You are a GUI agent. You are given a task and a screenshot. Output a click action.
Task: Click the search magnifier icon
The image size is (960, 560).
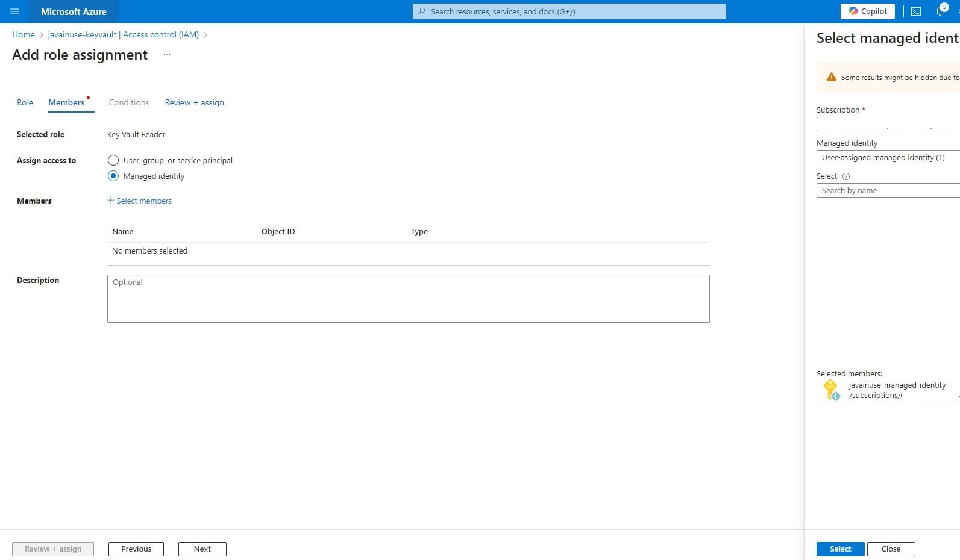click(x=422, y=11)
